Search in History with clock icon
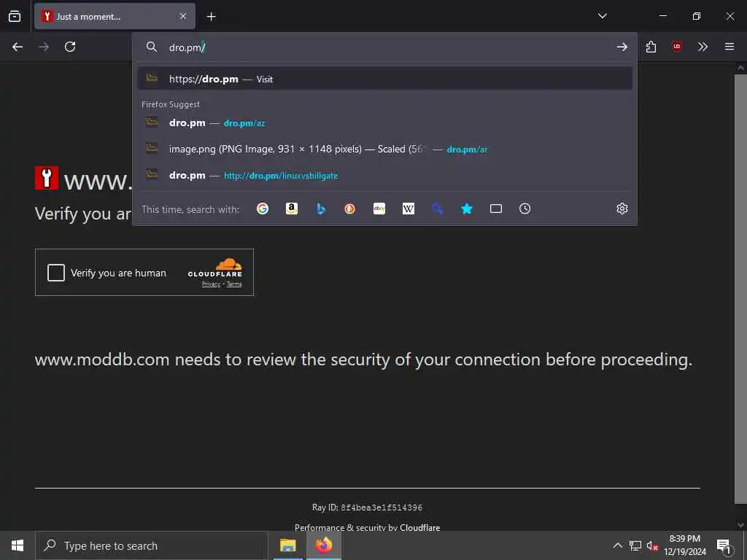747x560 pixels. tap(525, 209)
